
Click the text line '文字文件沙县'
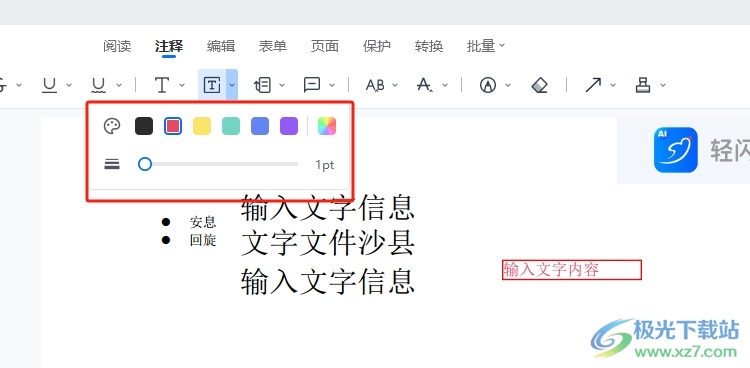(328, 244)
